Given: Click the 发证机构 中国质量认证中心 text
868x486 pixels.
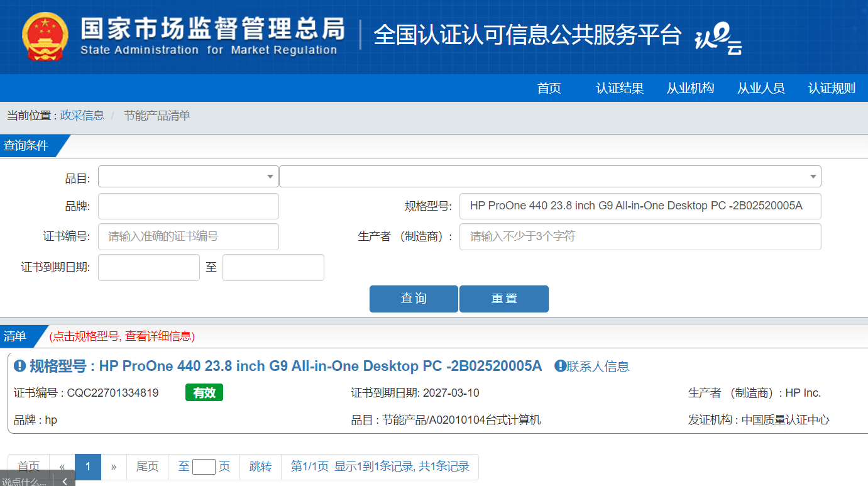Looking at the screenshot, I should coord(759,420).
